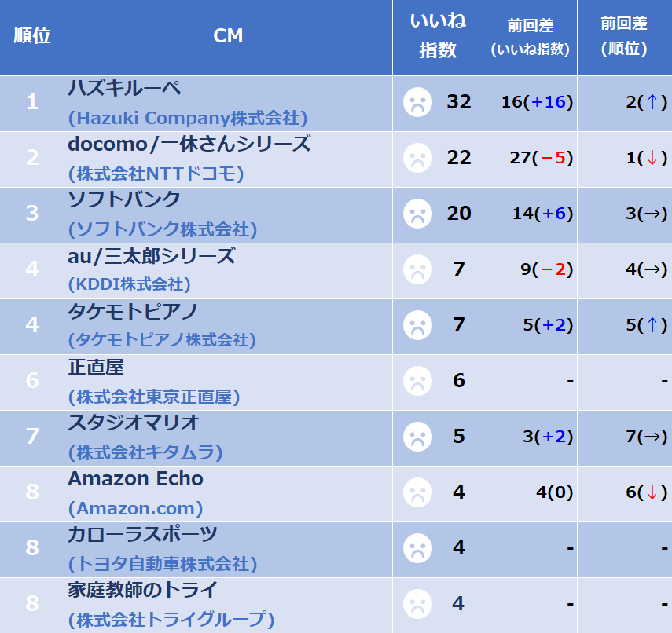Select the 前回差(順位) column header
The image size is (672, 633).
click(624, 36)
